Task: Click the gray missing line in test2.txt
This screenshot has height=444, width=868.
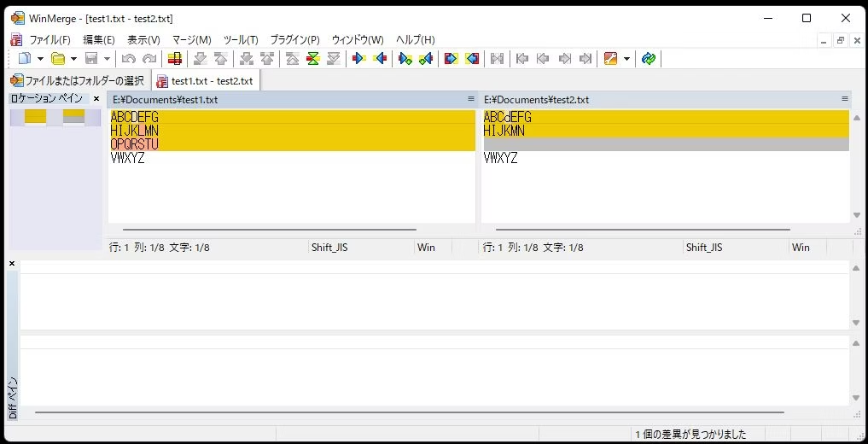Action: pos(666,144)
